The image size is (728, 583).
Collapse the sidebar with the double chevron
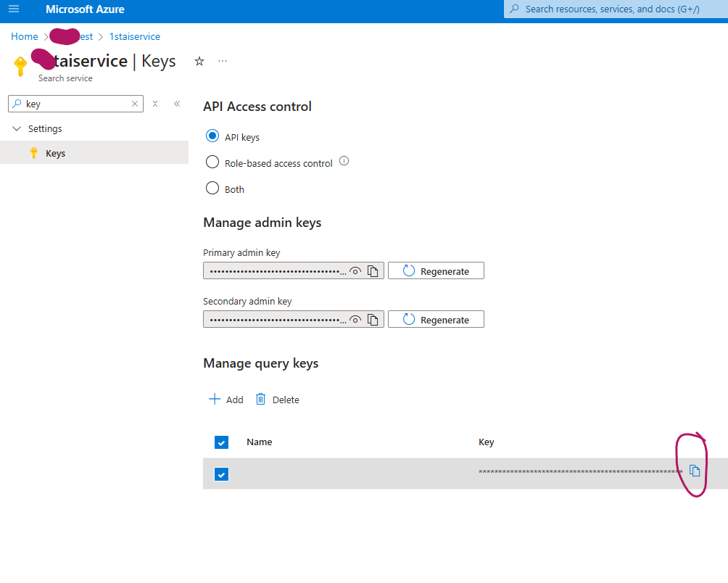click(x=177, y=104)
